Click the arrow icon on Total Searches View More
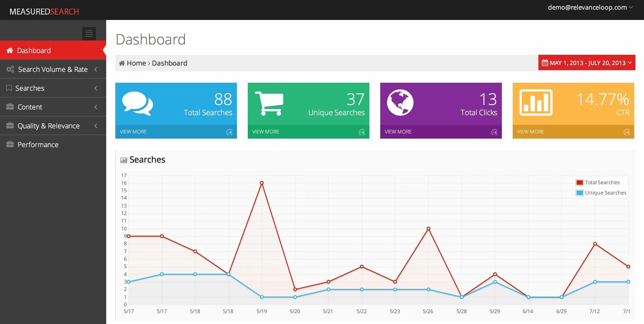 tap(229, 132)
